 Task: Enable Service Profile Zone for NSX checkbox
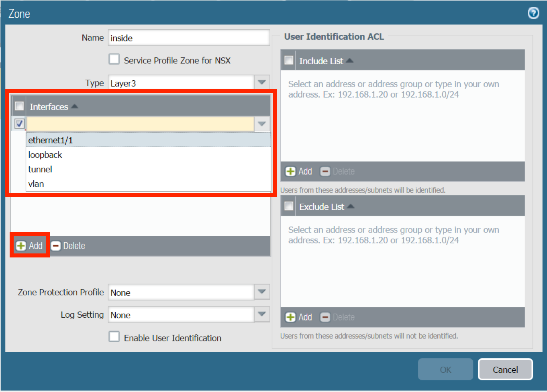point(114,59)
